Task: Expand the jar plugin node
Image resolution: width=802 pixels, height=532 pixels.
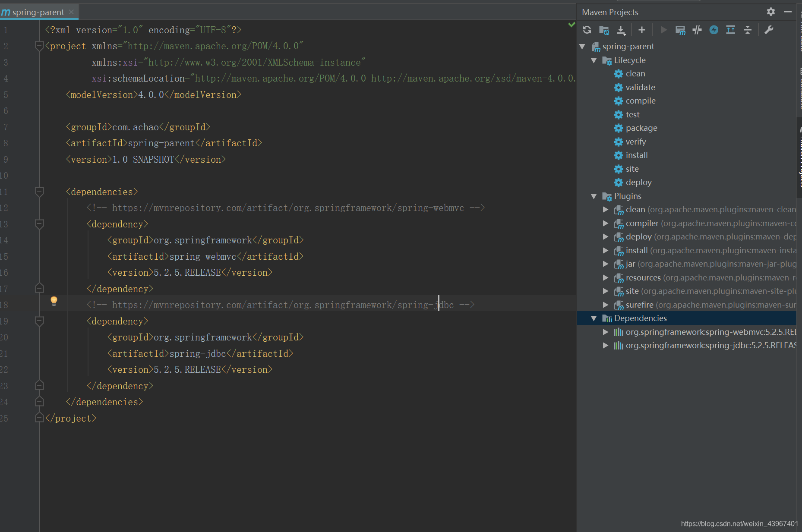Action: tap(606, 264)
